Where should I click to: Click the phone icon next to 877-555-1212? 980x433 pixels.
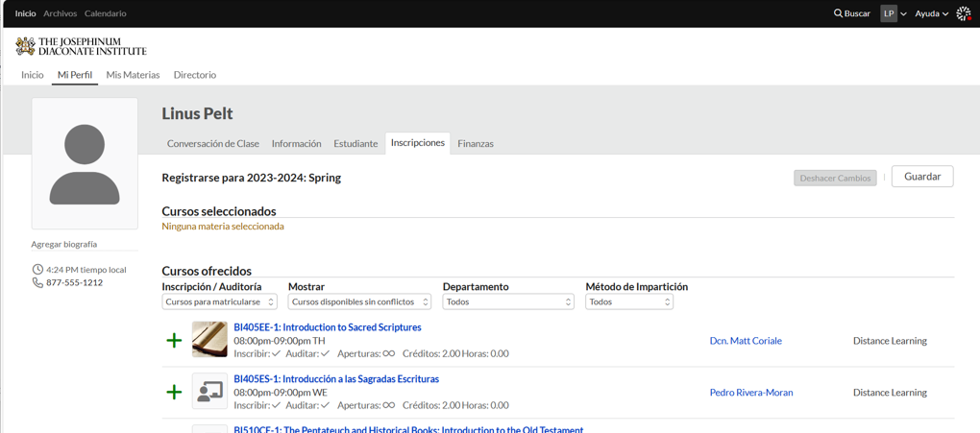37,282
